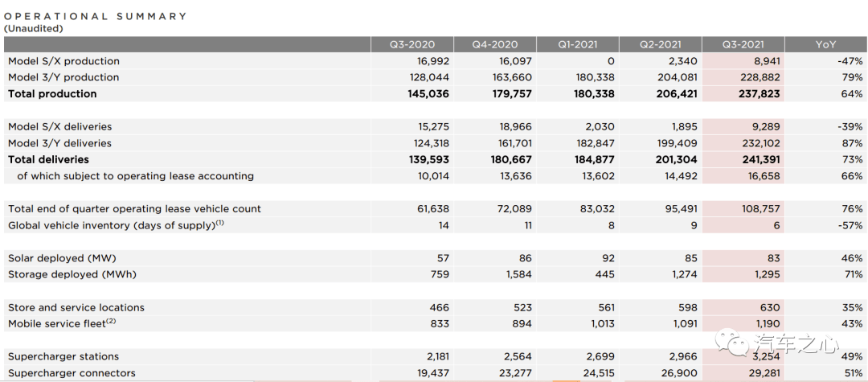Click value 29,281 in Supercharger connectors
868x382 pixels.
[764, 373]
